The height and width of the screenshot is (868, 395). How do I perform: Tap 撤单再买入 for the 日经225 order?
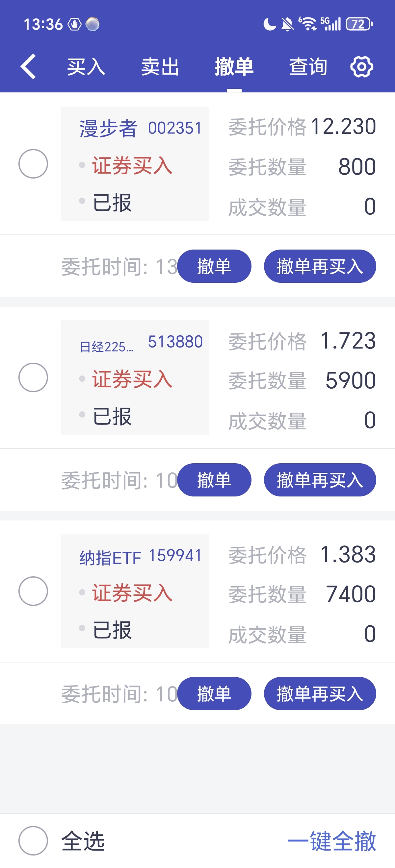click(320, 480)
